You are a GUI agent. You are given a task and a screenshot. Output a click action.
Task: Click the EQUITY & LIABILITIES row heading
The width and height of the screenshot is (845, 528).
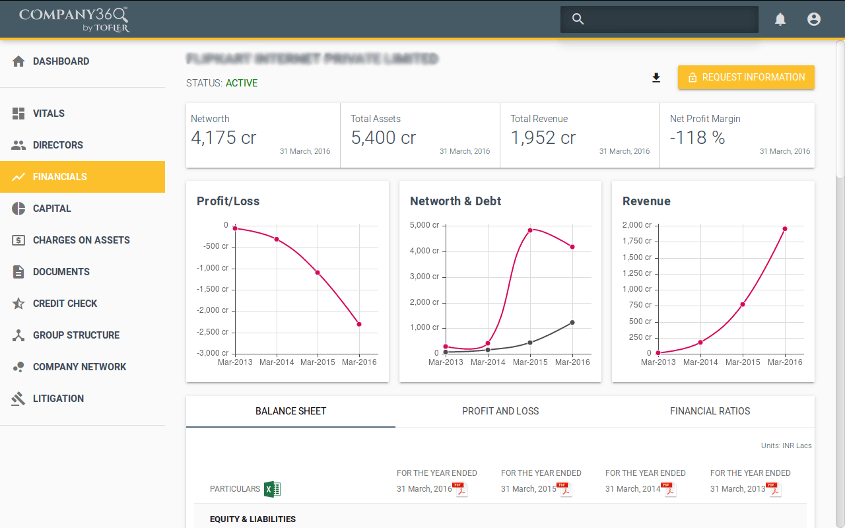click(252, 519)
